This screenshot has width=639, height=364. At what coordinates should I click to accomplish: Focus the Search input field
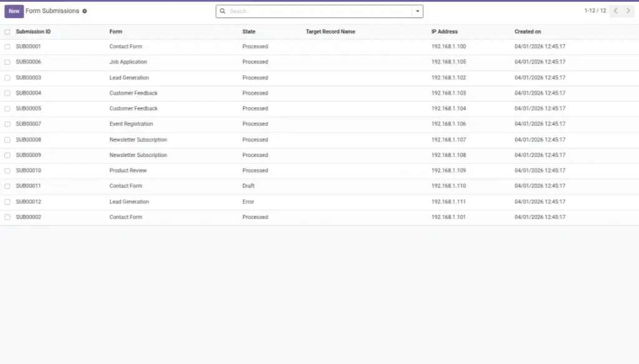(320, 11)
